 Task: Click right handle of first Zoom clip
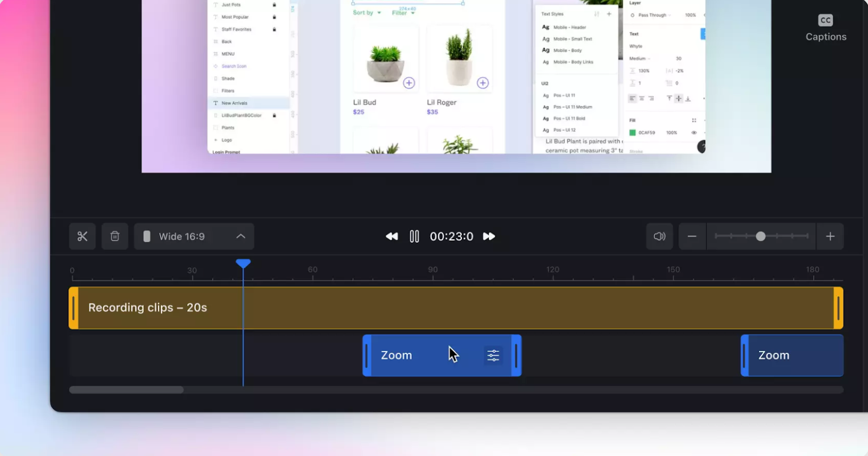tap(516, 356)
